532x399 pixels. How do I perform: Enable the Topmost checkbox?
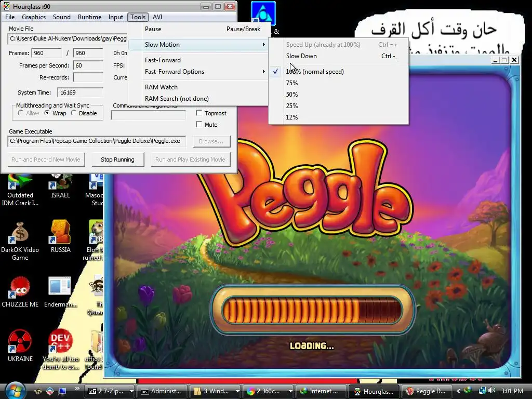(199, 113)
